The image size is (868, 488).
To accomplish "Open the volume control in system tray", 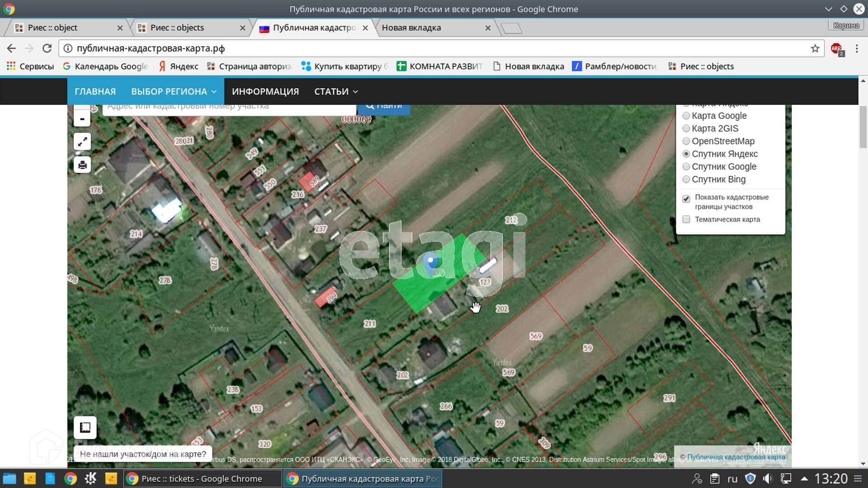I will click(768, 479).
